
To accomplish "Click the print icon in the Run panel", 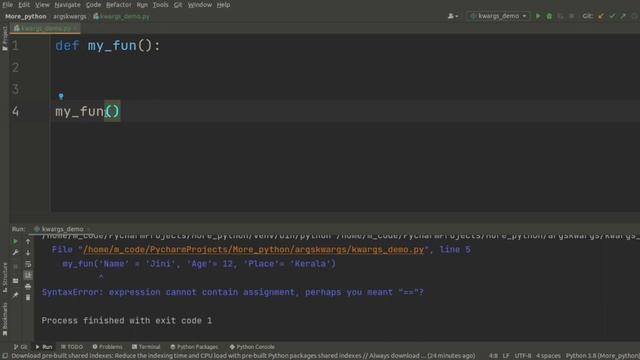I will pos(28,287).
